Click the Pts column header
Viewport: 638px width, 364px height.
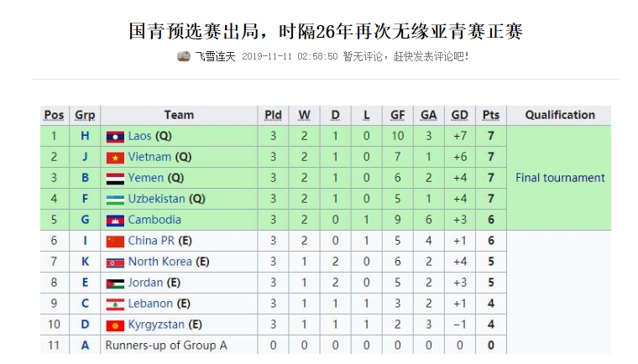(491, 116)
